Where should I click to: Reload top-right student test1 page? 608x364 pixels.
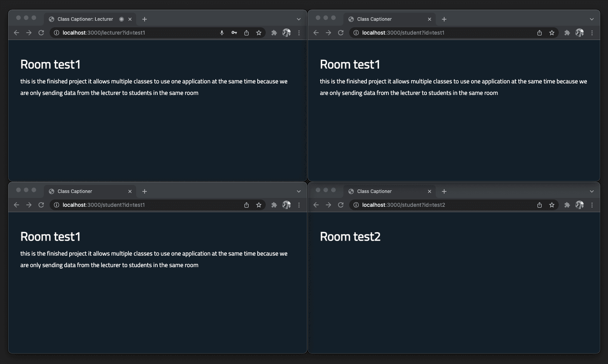click(341, 33)
